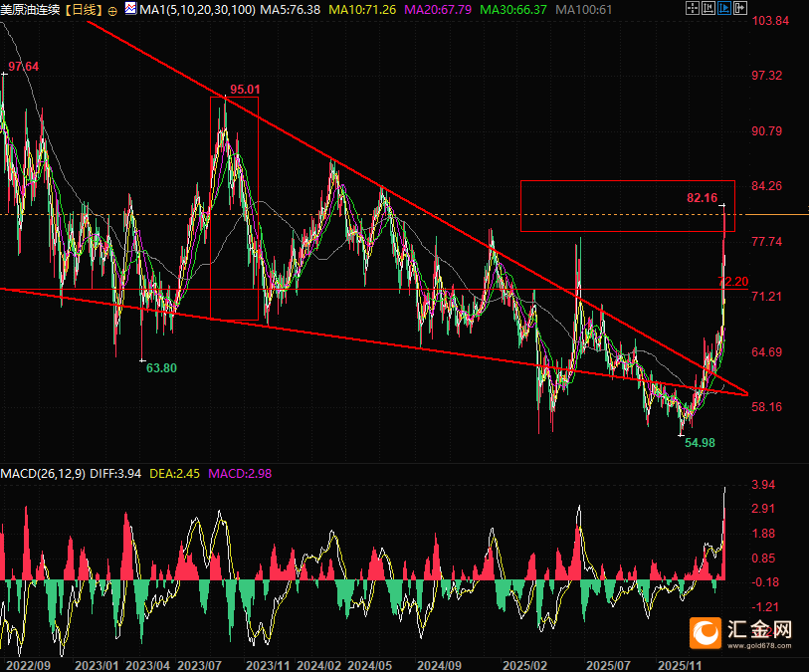This screenshot has width=809, height=672.
Task: Select the MACD(26,12,9) indicator label
Action: pos(43,473)
